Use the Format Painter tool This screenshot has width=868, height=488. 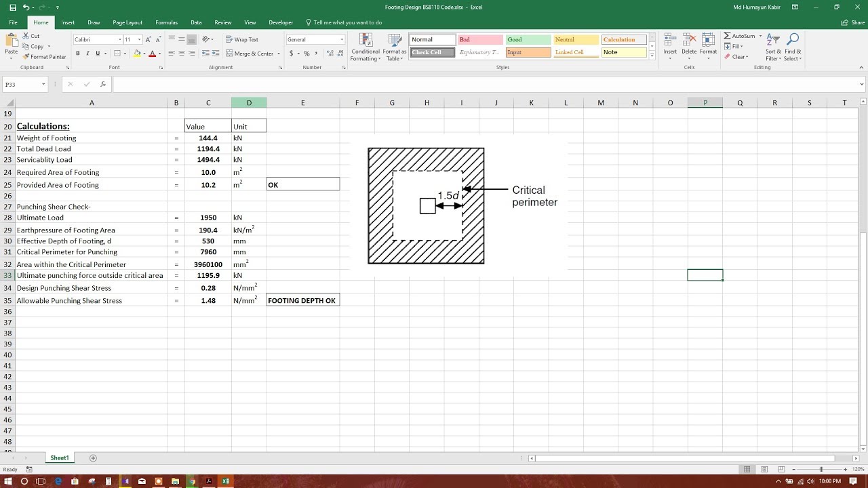pyautogui.click(x=44, y=56)
